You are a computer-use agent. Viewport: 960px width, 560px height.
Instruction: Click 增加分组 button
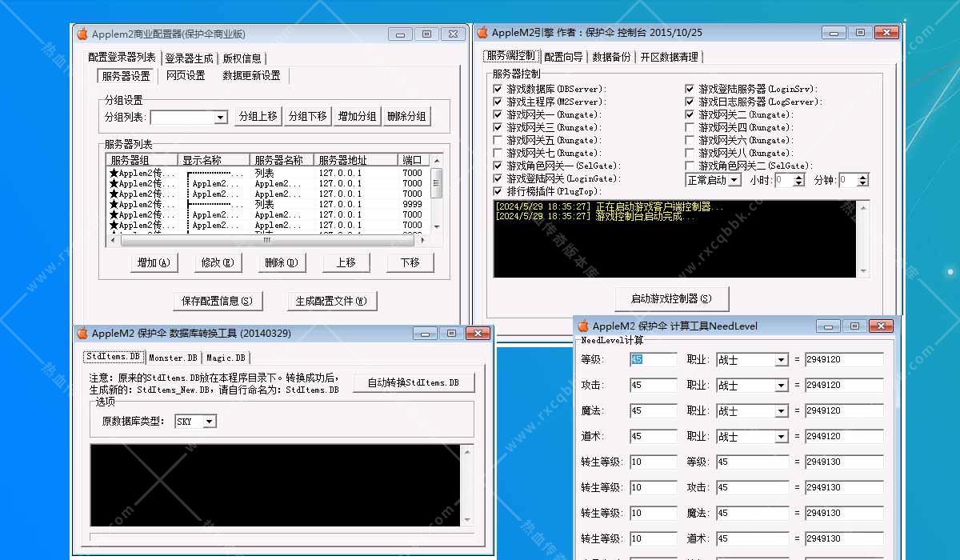coord(358,116)
